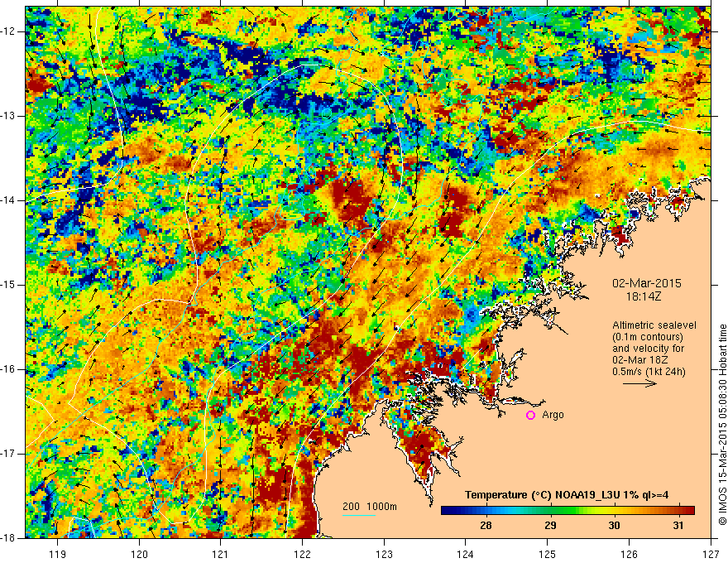Click latitude axis label '-13'
The height and width of the screenshot is (563, 728).
point(9,116)
